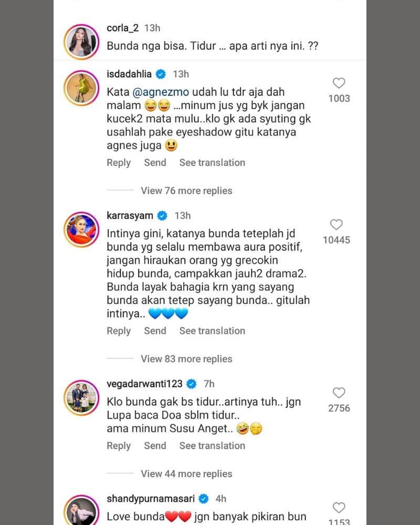
Task: Open shandypurnamasari profile avatar
Action: [81, 510]
